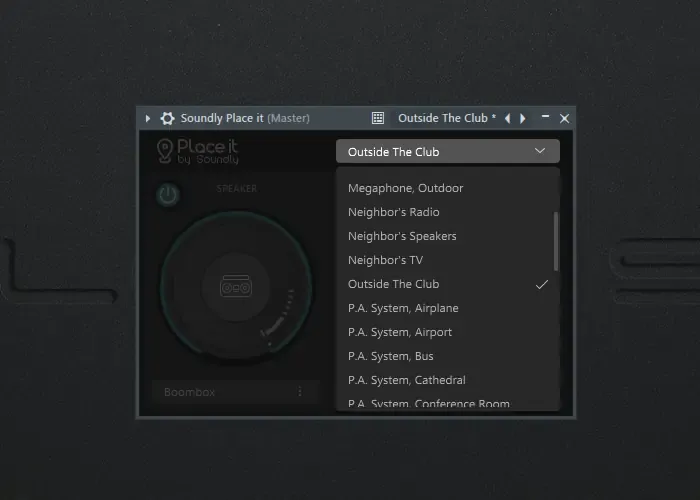Toggle the Speaker section power button
The width and height of the screenshot is (700, 500).
pyautogui.click(x=168, y=195)
